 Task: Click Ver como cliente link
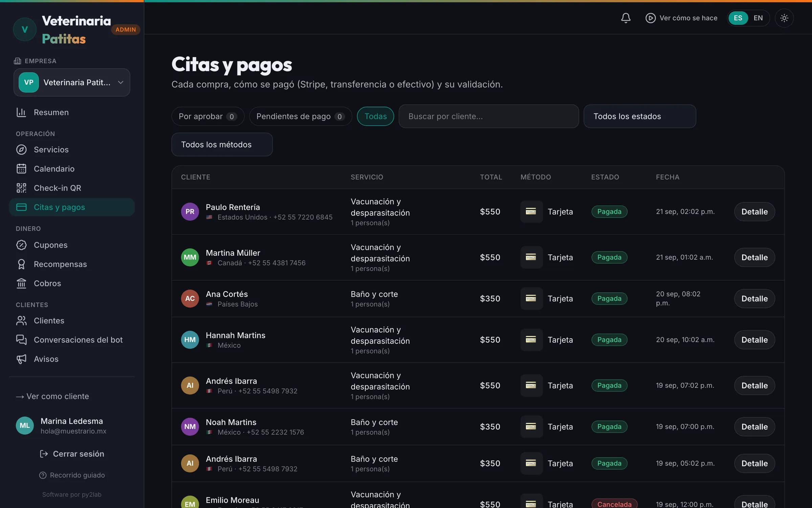pyautogui.click(x=52, y=396)
